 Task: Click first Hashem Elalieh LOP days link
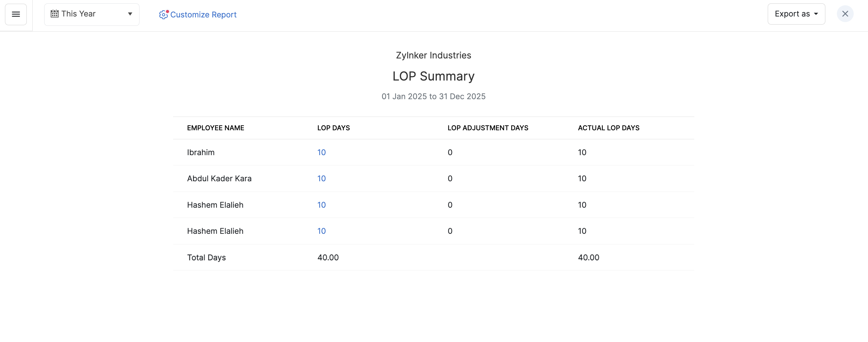(321, 205)
